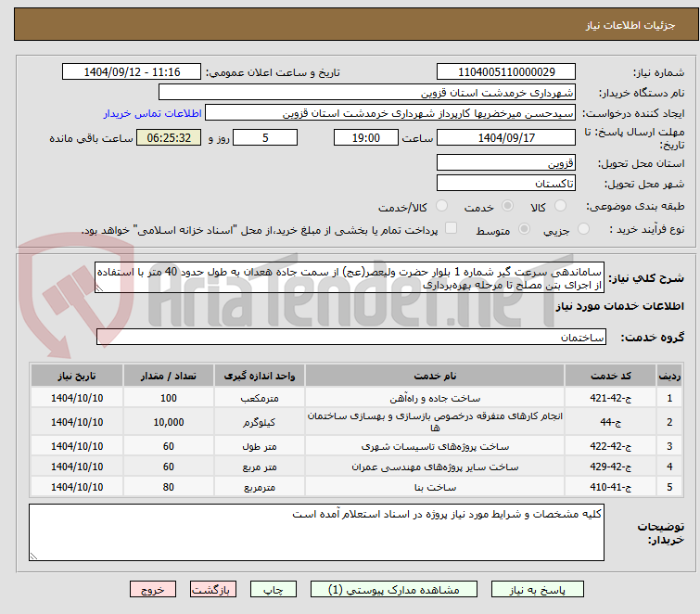The height and width of the screenshot is (614, 700).
Task: Click the کد خدمت column header
Action: coord(610,376)
